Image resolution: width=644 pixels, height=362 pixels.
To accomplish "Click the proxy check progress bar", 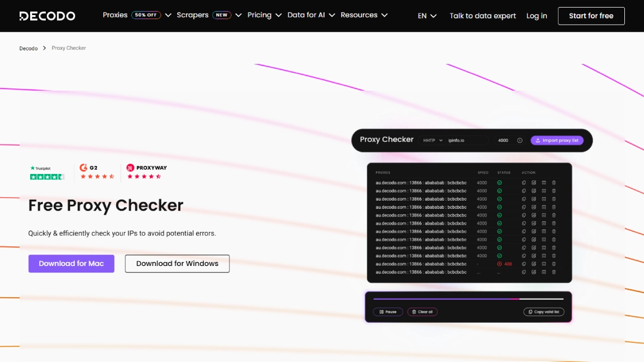I will [468, 299].
